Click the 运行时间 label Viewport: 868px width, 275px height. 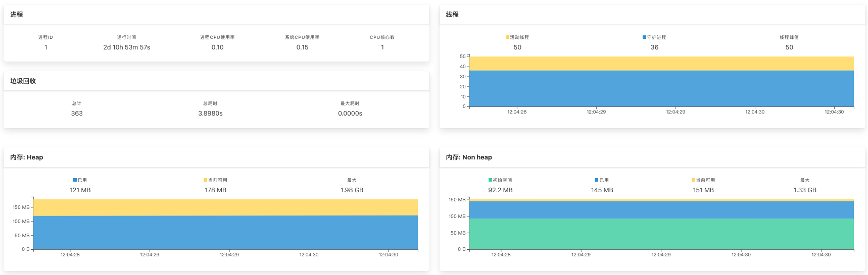(127, 37)
